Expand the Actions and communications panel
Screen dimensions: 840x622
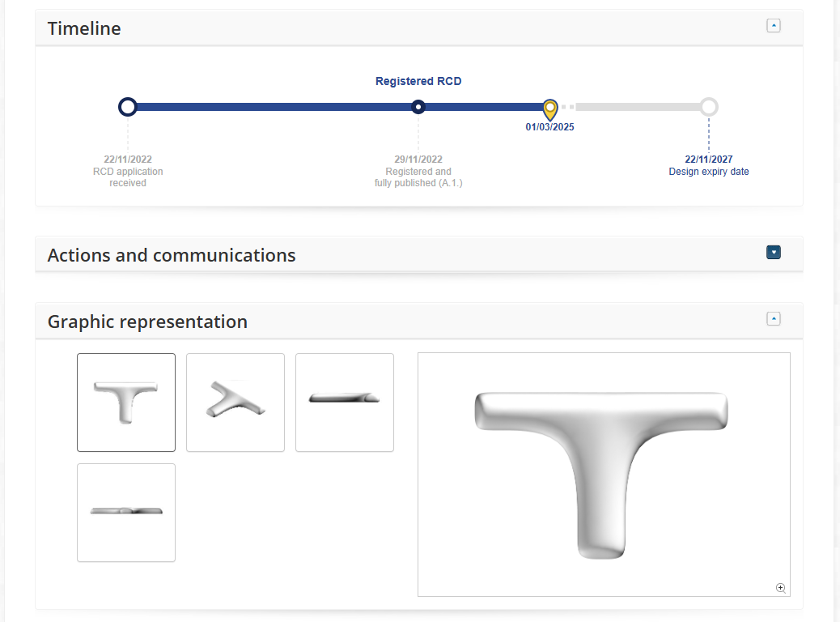pos(774,253)
